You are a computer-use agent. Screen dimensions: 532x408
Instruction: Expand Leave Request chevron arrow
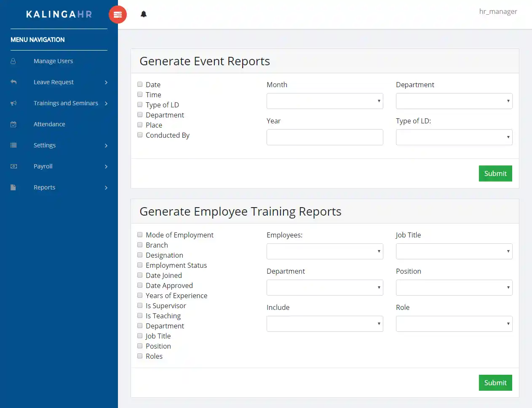(x=106, y=83)
